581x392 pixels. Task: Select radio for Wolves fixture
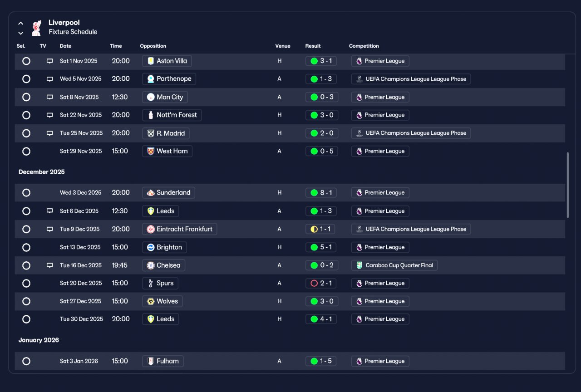(x=26, y=301)
